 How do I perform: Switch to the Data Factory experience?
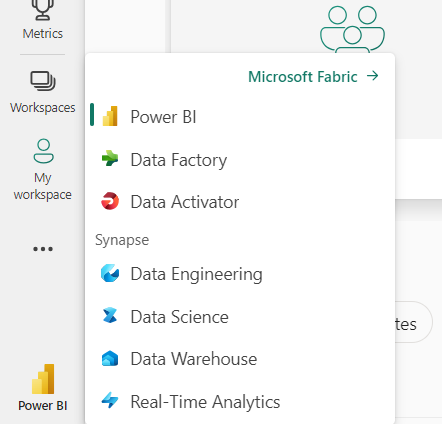pos(240,160)
